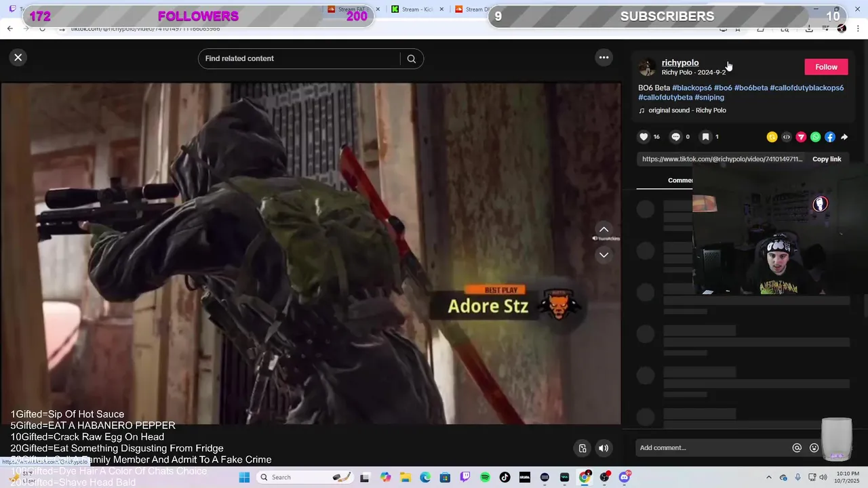Mute the video sound
Viewport: 868px width, 488px height.
tap(603, 448)
